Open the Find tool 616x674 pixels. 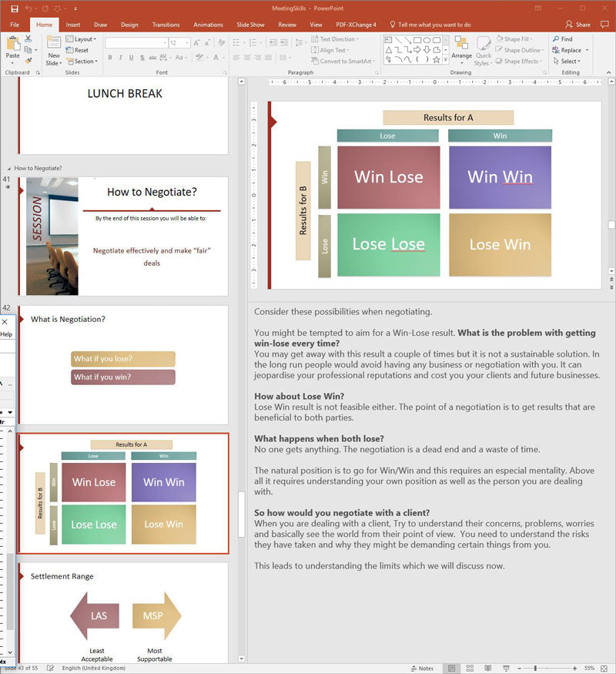562,39
